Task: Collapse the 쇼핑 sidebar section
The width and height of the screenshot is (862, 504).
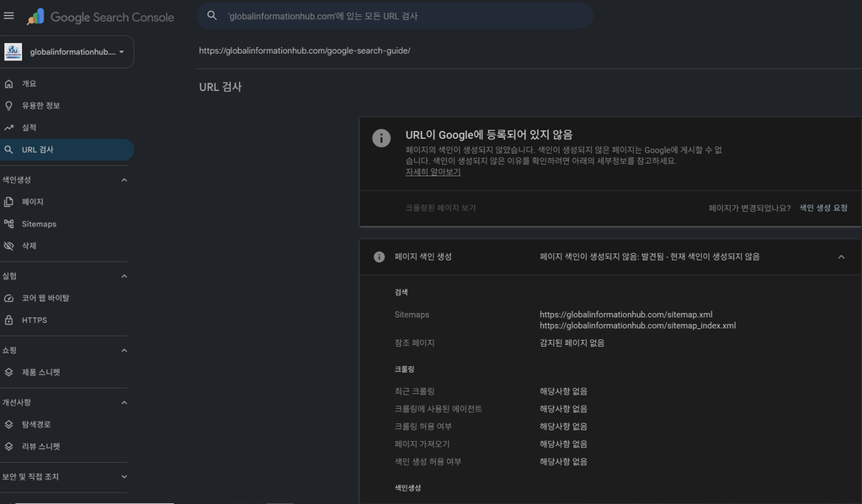Action: point(125,350)
